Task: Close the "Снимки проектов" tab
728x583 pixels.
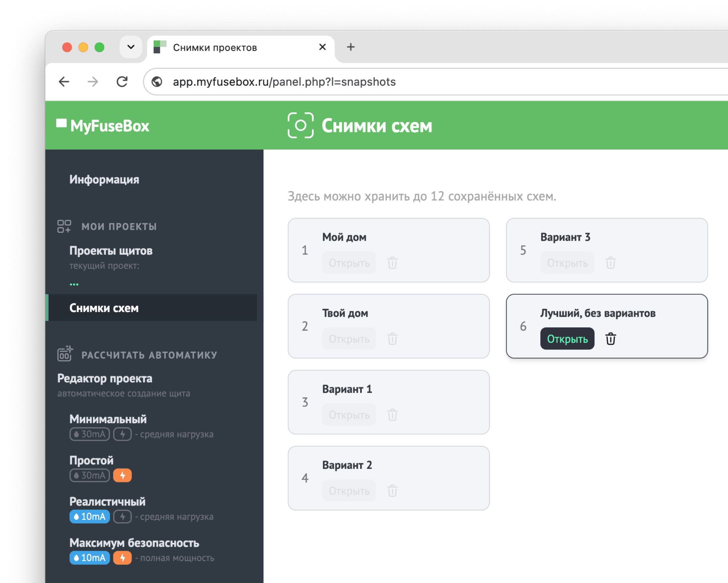Action: point(322,47)
